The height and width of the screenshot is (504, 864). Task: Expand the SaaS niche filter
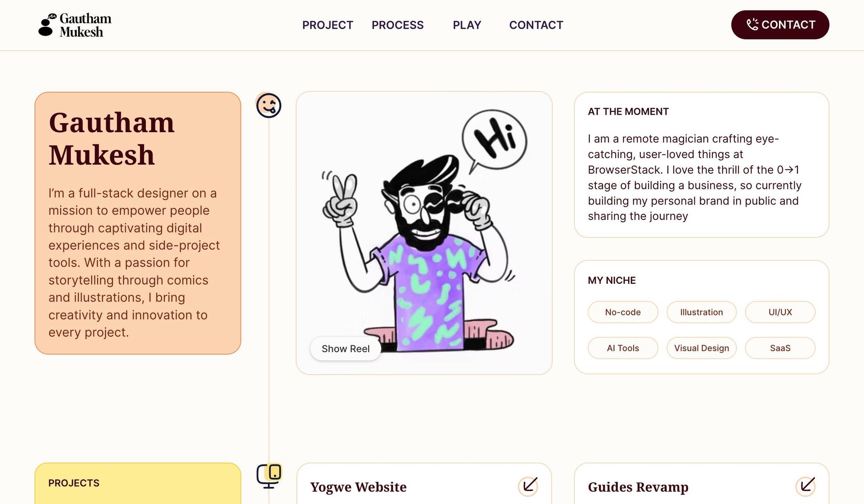781,348
